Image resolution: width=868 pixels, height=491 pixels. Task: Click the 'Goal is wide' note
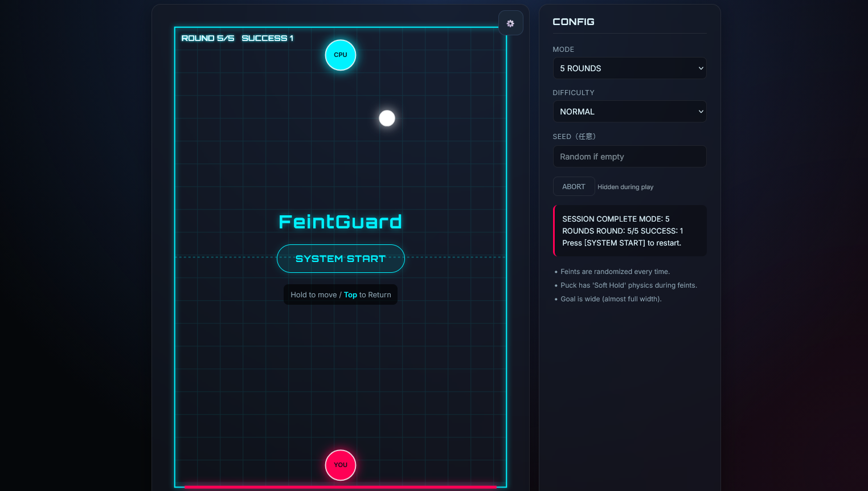coord(611,299)
